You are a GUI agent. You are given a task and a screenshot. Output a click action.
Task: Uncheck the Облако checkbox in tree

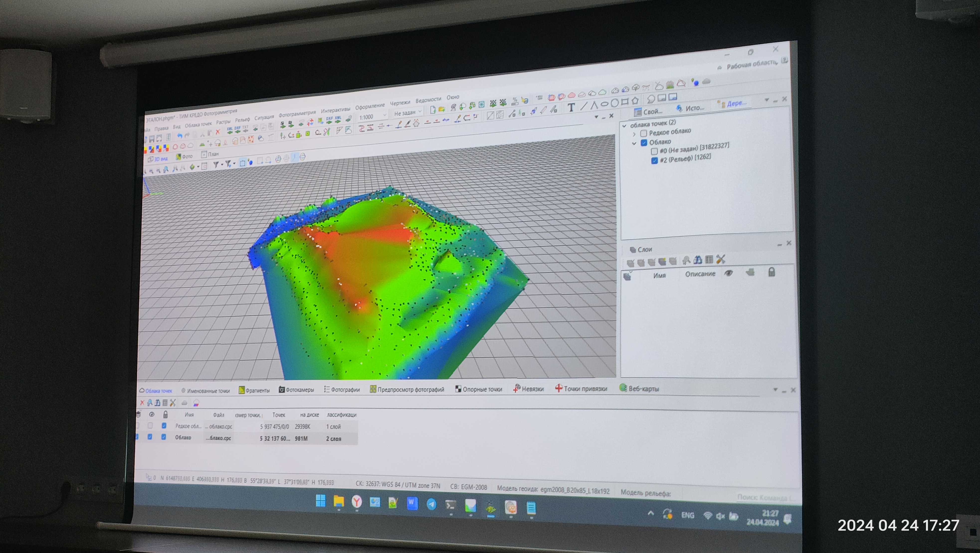click(x=644, y=143)
